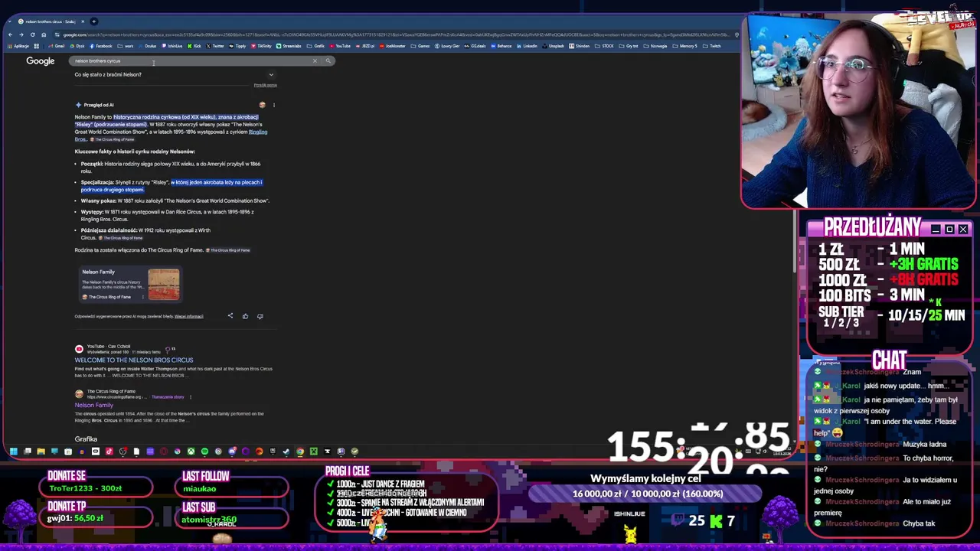This screenshot has width=980, height=551.
Task: Reload the Google results page
Action: pyautogui.click(x=32, y=34)
